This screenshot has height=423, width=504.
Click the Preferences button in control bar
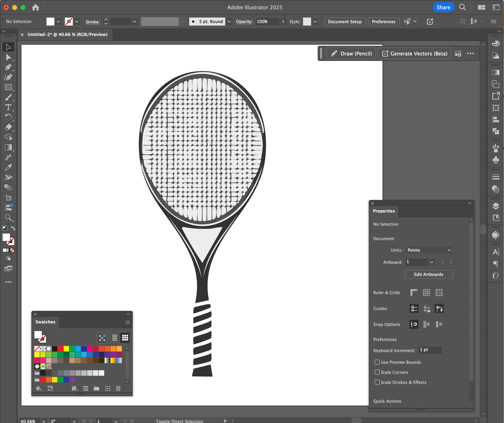[x=383, y=22]
